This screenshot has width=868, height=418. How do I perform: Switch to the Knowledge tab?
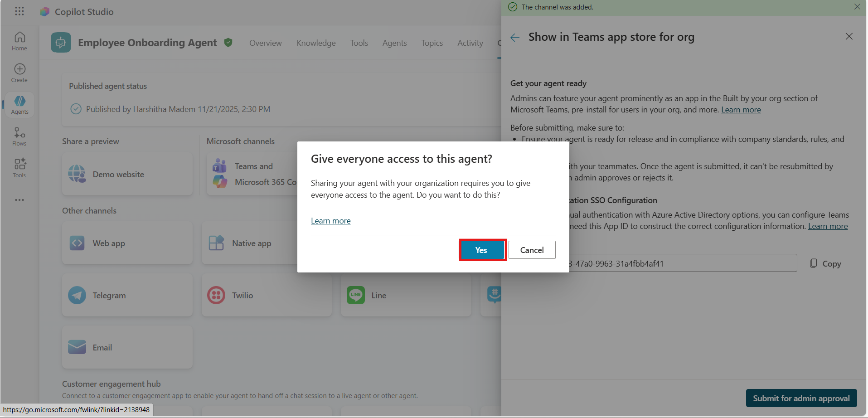click(x=316, y=43)
